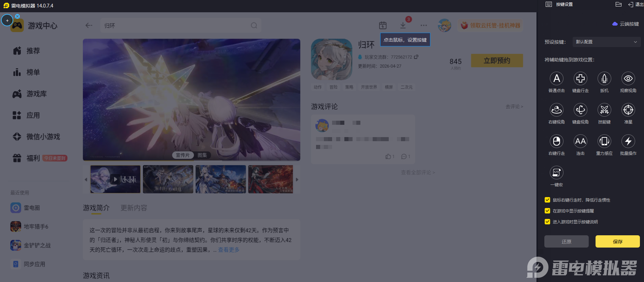Choose the 键盘视角 keyboard view icon
Image resolution: width=644 pixels, height=282 pixels.
pyautogui.click(x=580, y=110)
